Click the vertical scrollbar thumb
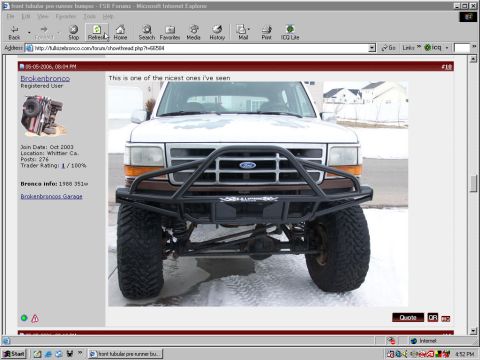480x360 pixels. 473,183
